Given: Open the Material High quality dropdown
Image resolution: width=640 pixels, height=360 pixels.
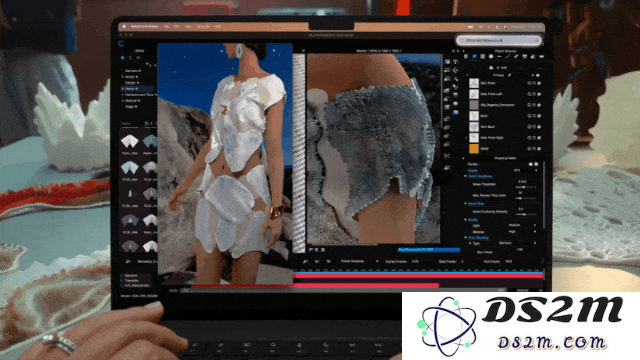Looking at the screenshot, I should click(x=522, y=231).
